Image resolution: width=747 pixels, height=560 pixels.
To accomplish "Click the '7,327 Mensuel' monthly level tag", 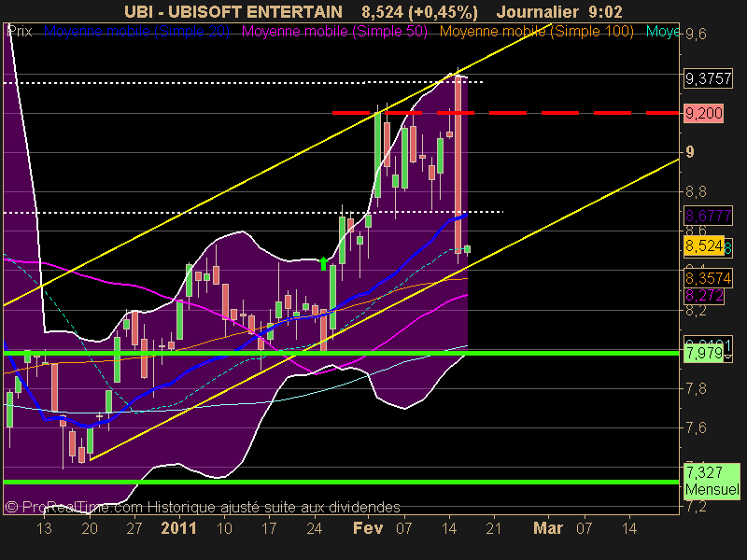I will (x=712, y=481).
